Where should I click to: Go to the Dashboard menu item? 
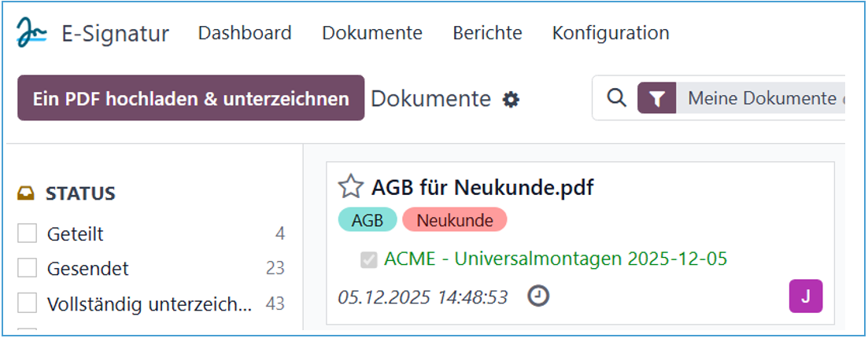click(x=245, y=33)
